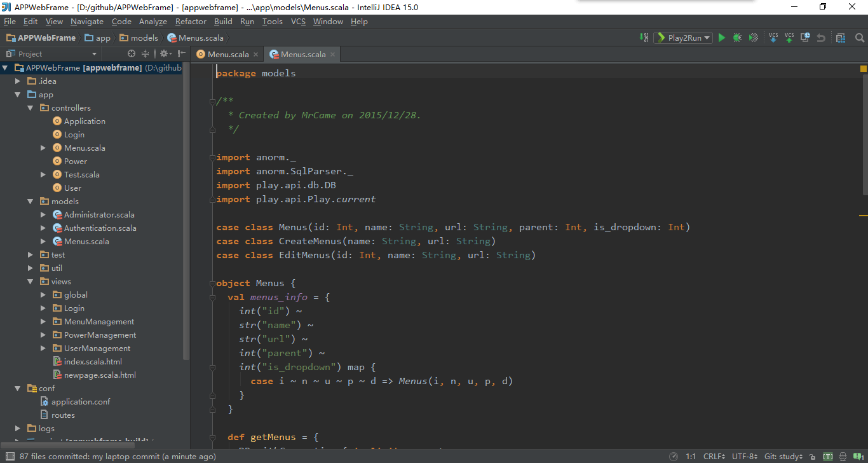Start the Debug bug icon
868x463 pixels.
coord(737,38)
